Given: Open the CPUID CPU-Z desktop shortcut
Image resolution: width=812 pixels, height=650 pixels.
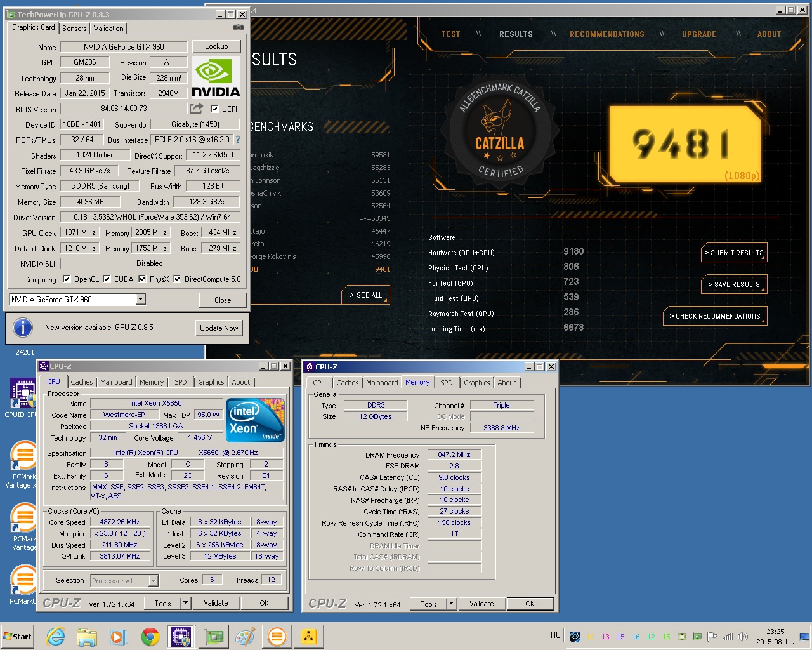Looking at the screenshot, I should pos(23,398).
